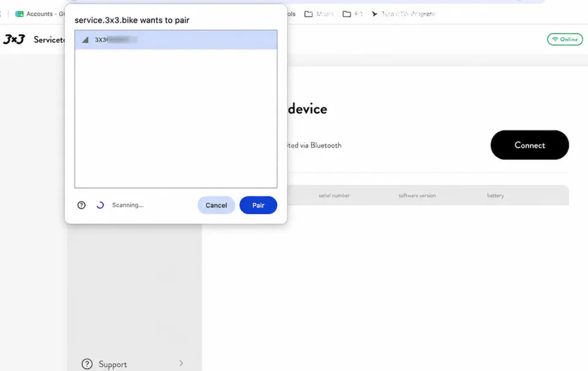Click the 'battery' column header
588x371 pixels.
pos(496,195)
